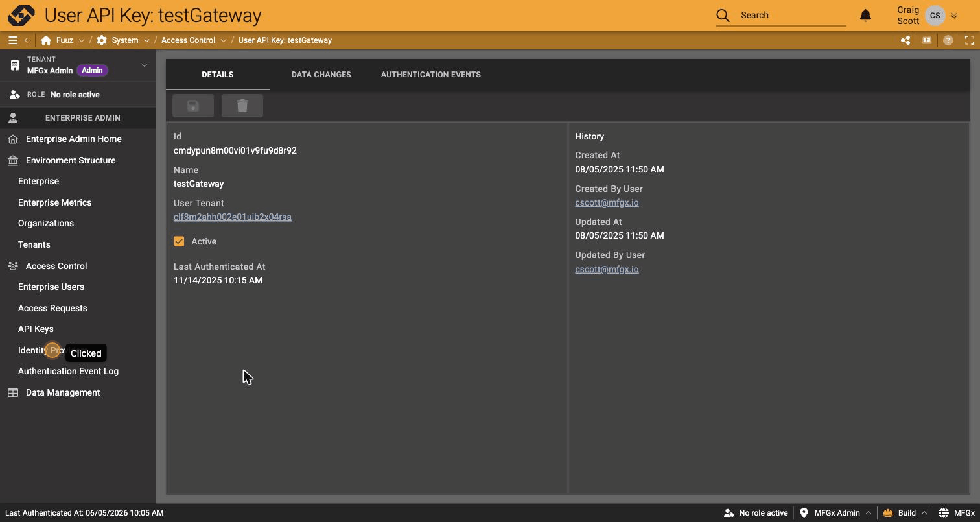The height and width of the screenshot is (522, 980).
Task: Click the purple Admin badge
Action: pos(92,71)
